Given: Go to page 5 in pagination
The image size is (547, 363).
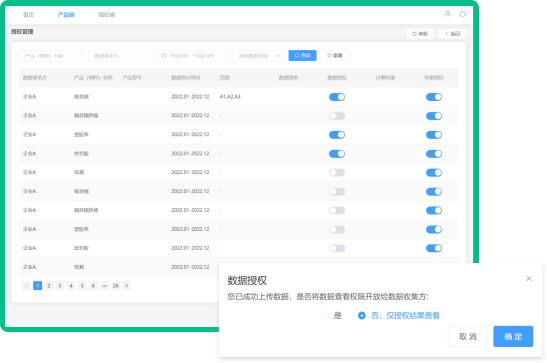Looking at the screenshot, I should [82, 286].
